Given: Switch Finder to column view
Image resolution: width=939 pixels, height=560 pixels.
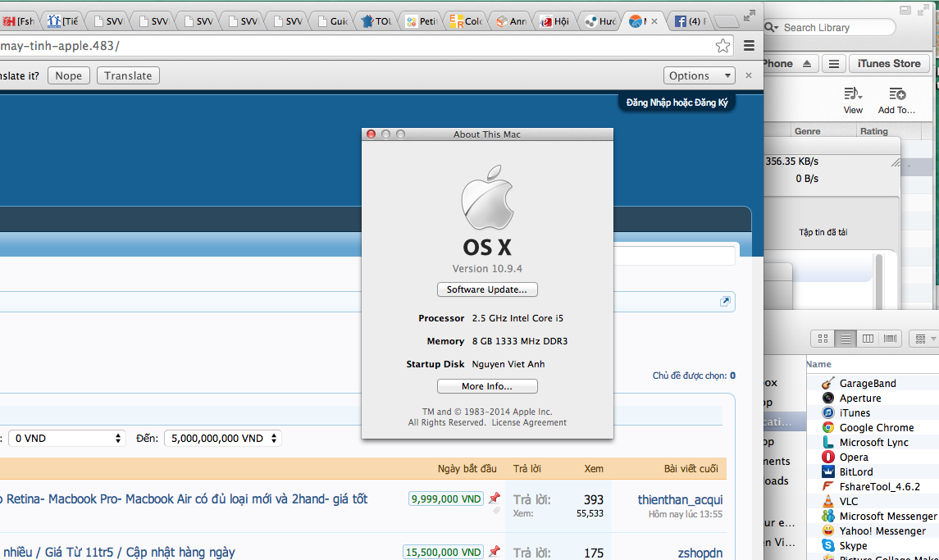Looking at the screenshot, I should [x=868, y=339].
